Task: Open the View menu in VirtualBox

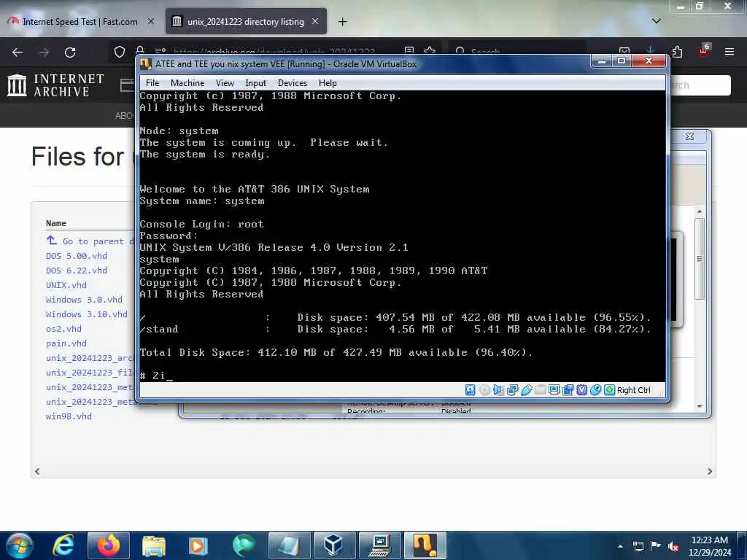Action: tap(225, 83)
